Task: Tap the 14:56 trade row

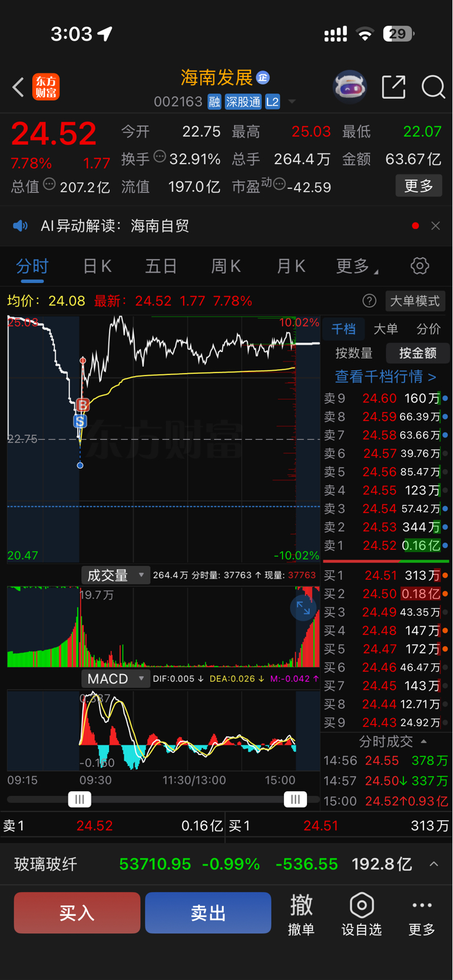Action: point(386,760)
